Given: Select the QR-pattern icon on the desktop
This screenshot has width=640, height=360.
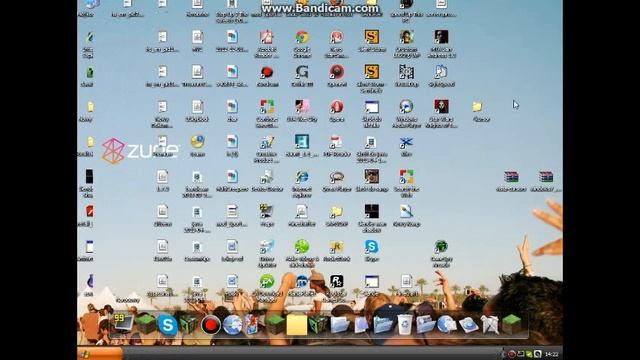Looking at the screenshot, I should [406, 72].
